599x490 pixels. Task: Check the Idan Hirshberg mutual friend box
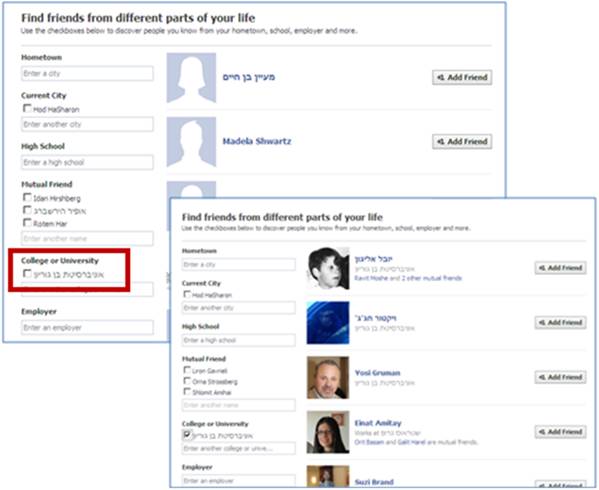click(x=27, y=197)
